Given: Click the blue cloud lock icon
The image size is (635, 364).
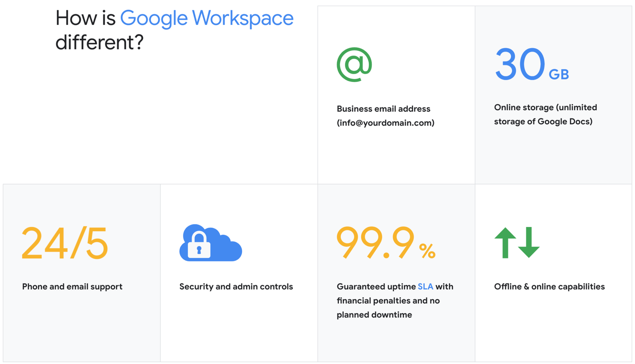Looking at the screenshot, I should coord(211,243).
